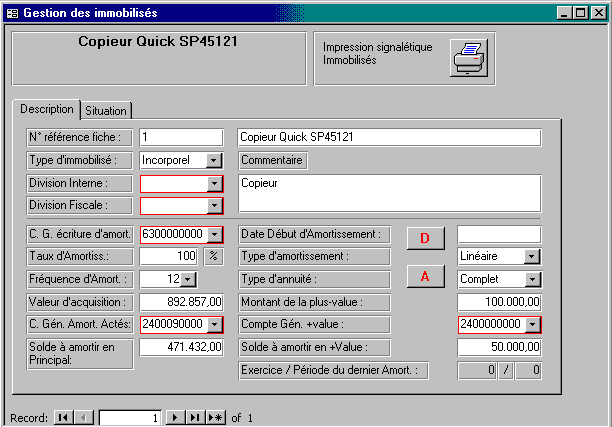
Task: Click the comment box containing Copieur
Action: tap(390, 193)
